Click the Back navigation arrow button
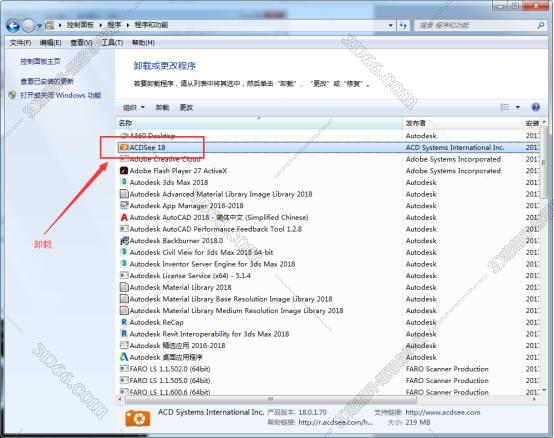 tap(13, 25)
